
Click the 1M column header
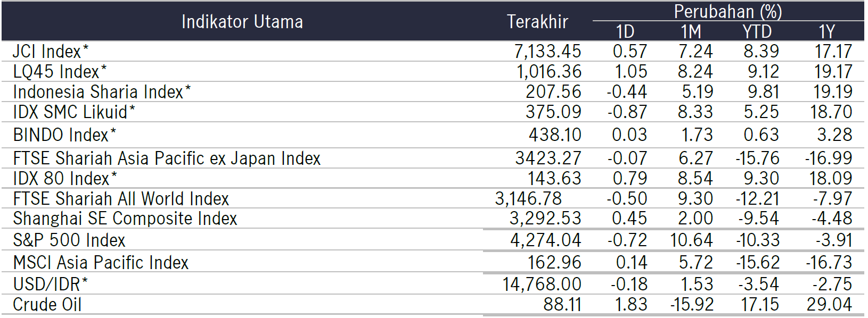click(691, 31)
